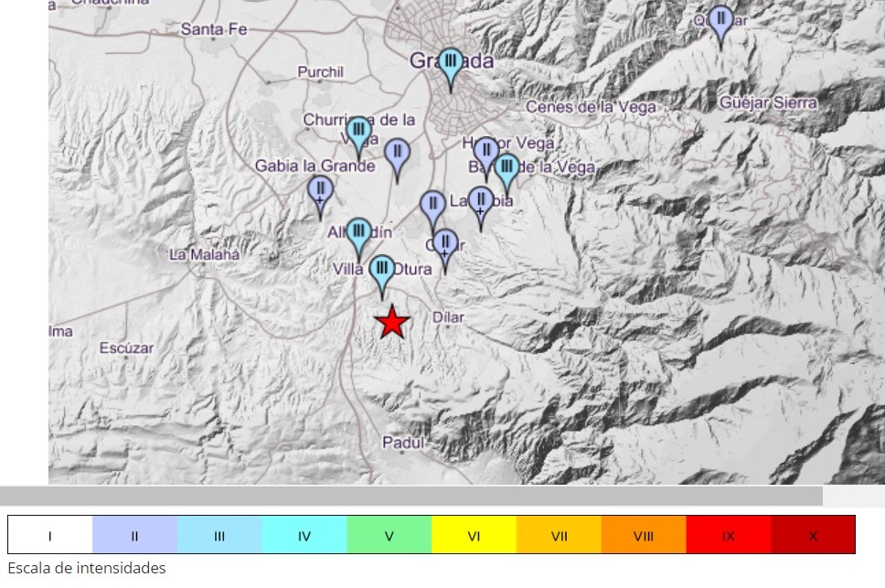
Task: Click the yellow intensity VI legend swatch
Action: click(474, 536)
